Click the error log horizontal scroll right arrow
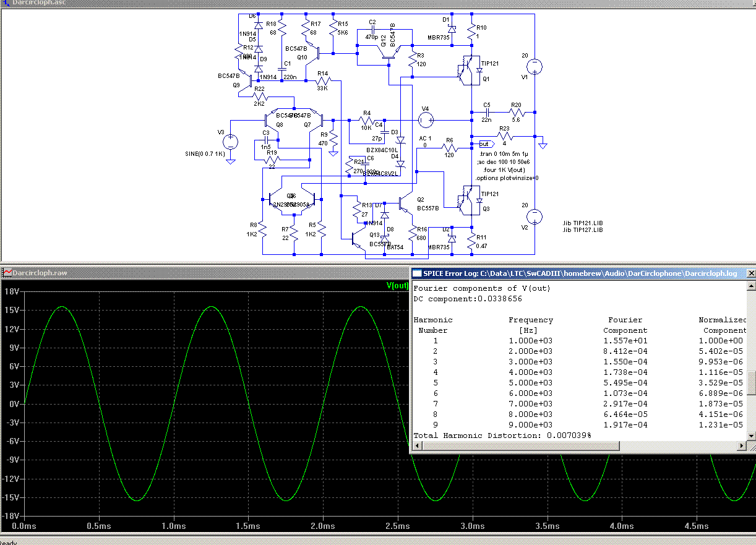Viewport: 756px width, 545px height. [x=741, y=445]
